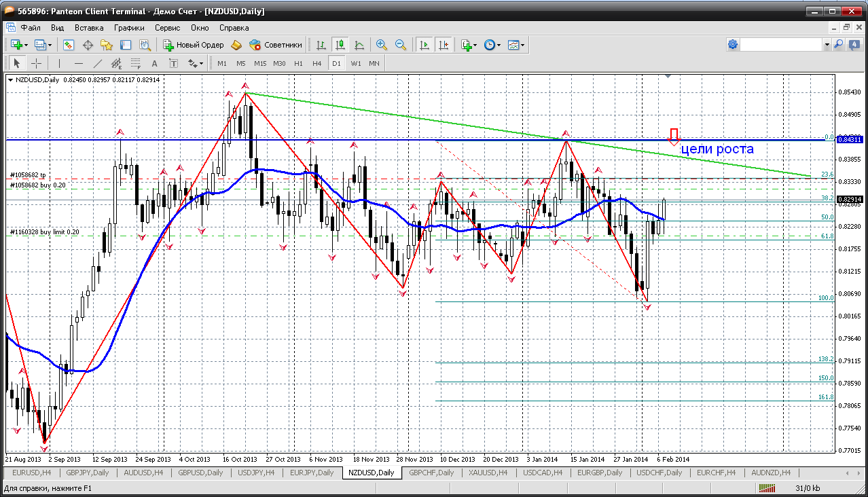Open the chart templates dropdown
This screenshot has width=868, height=497.
pos(516,45)
